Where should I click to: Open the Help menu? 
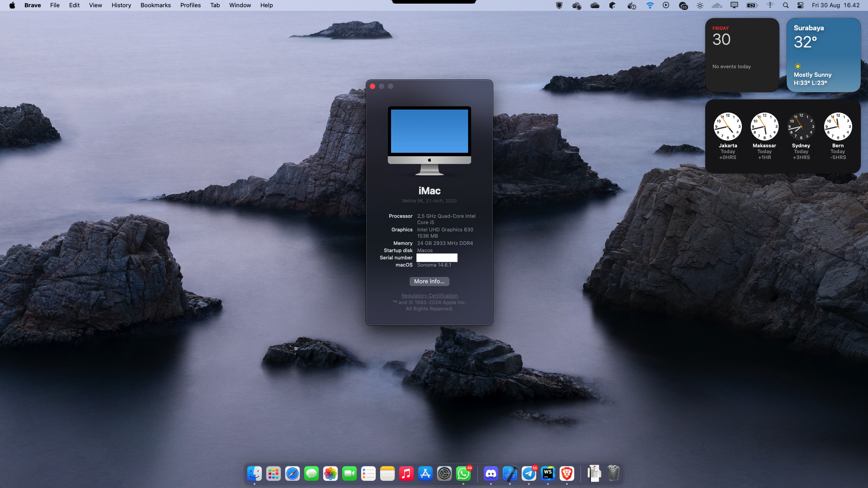[x=266, y=5]
